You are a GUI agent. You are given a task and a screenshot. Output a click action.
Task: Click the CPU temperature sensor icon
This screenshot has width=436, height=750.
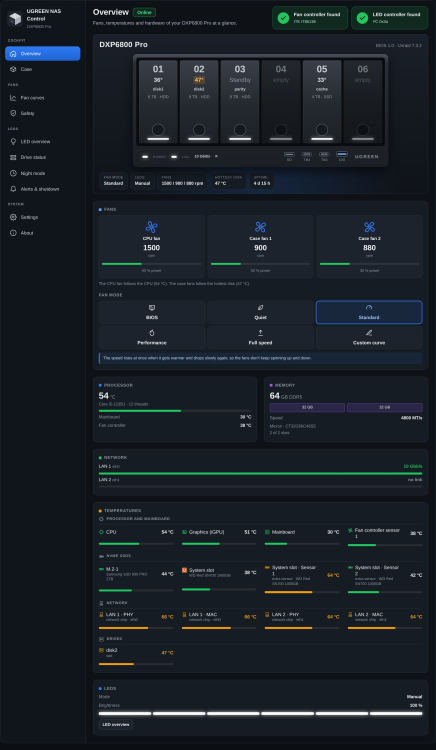pyautogui.click(x=101, y=532)
